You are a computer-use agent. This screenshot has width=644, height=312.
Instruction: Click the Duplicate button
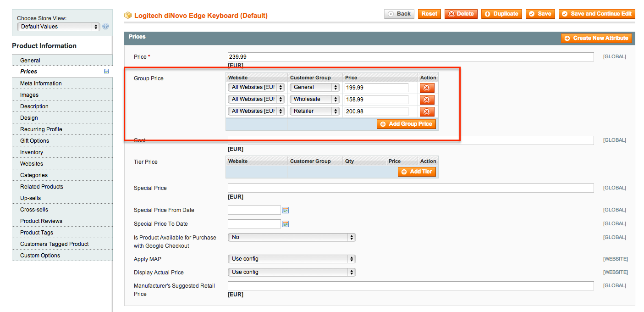[x=502, y=14]
